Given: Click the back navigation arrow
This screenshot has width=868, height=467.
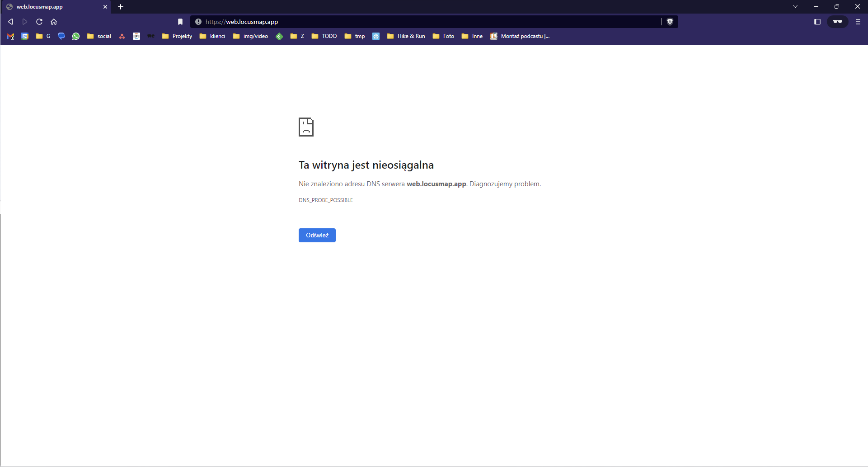Looking at the screenshot, I should pyautogui.click(x=10, y=22).
